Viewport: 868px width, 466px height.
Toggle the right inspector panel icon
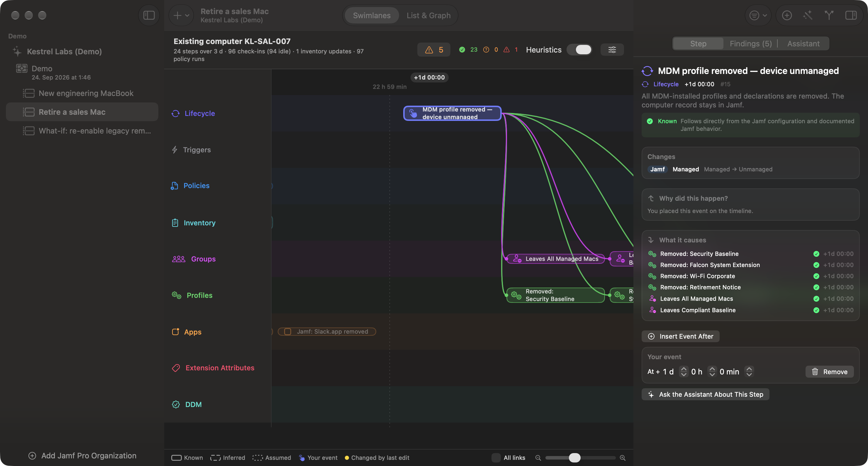coord(851,15)
